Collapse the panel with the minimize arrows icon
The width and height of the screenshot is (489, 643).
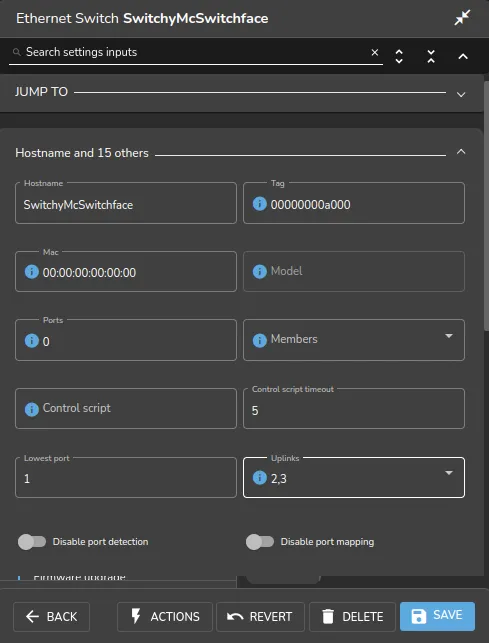[462, 18]
